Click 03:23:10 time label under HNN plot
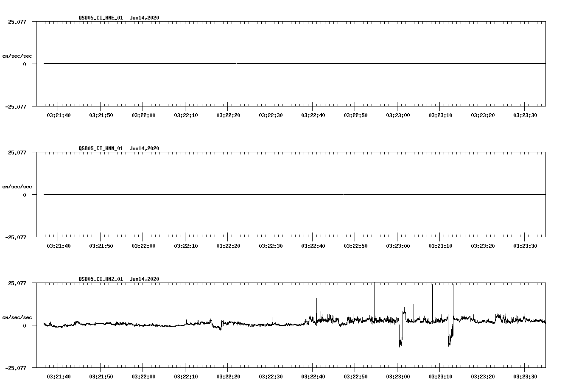 pos(440,246)
